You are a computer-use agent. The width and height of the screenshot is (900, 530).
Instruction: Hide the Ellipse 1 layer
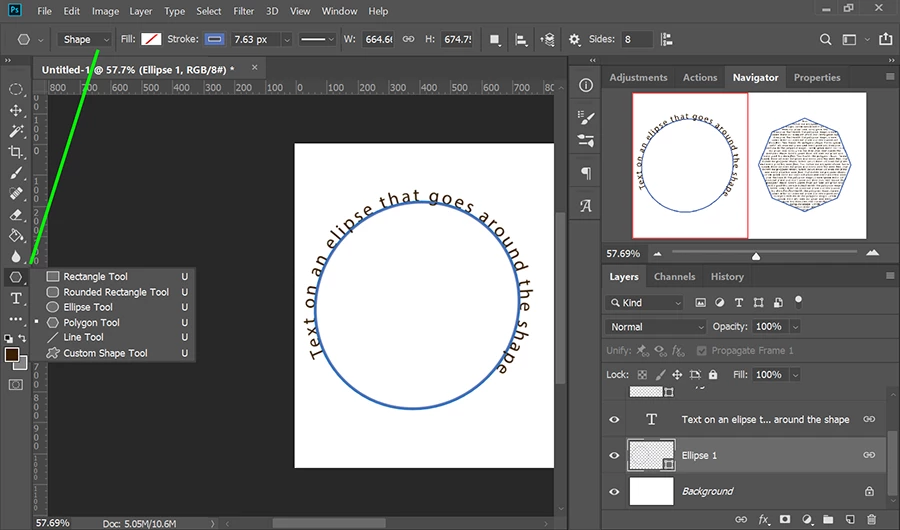[x=614, y=455]
